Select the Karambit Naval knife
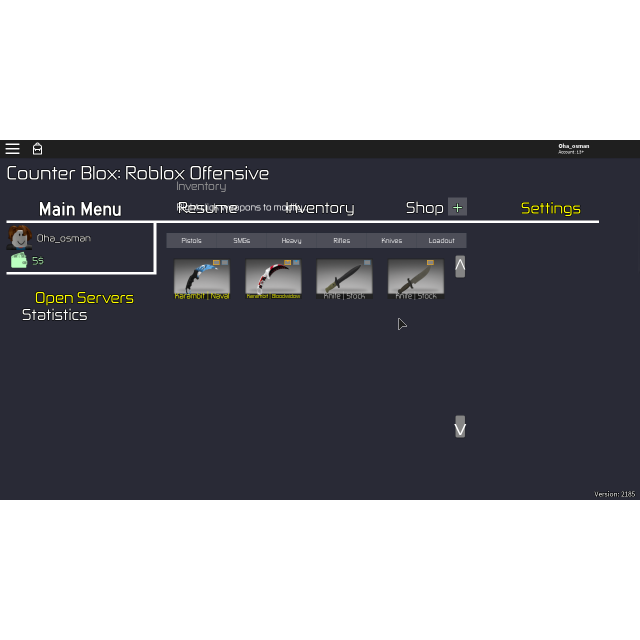This screenshot has width=640, height=640. (202, 278)
